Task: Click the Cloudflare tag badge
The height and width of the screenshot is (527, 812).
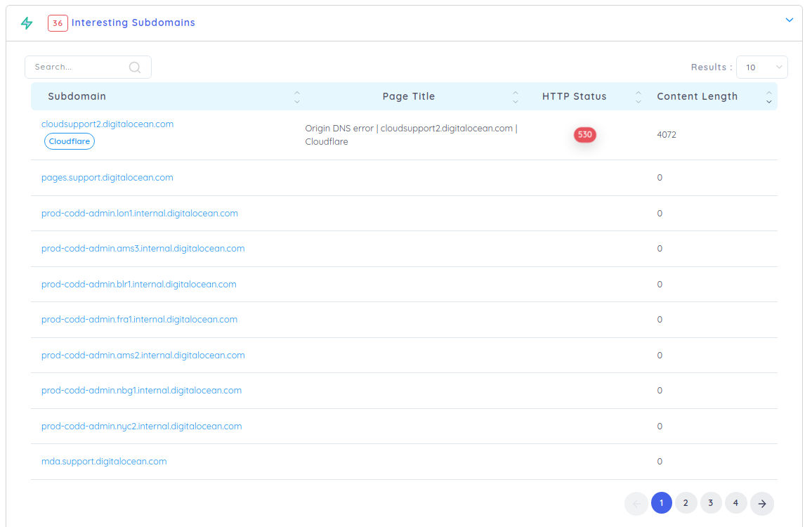Action: (x=70, y=141)
